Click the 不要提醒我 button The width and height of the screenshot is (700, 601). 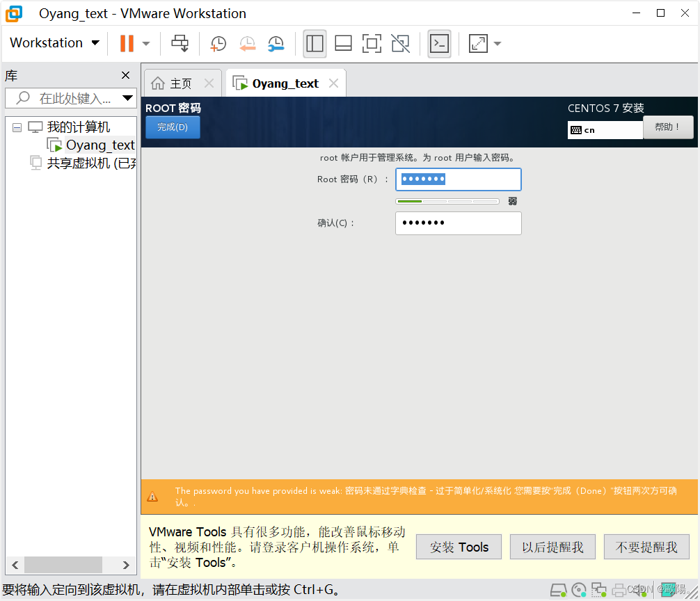pyautogui.click(x=646, y=547)
